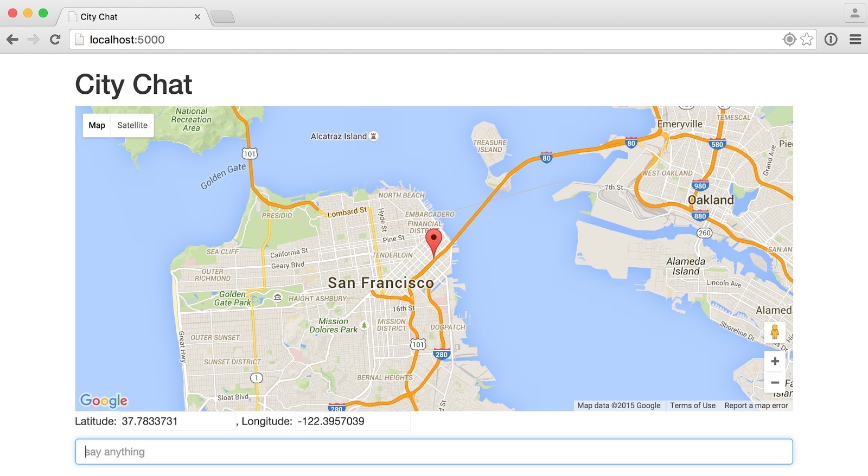Focus the Latitude input field
The height and width of the screenshot is (476, 868).
177,421
